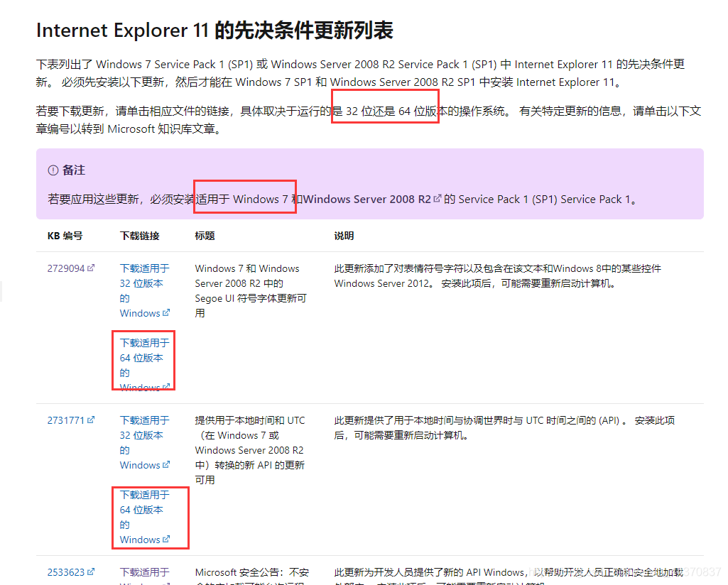Click the external-link icon after Windows Server 2008 R2

click(437, 199)
